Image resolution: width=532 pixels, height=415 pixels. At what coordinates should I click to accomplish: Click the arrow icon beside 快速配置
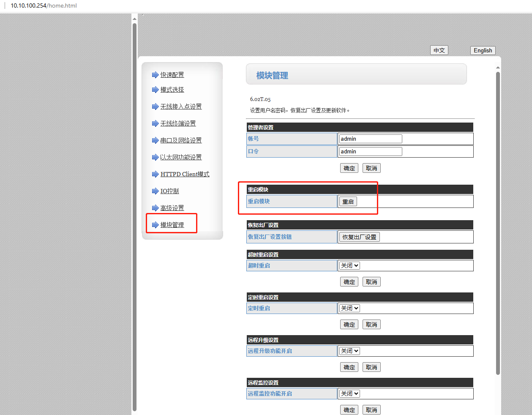pos(155,75)
